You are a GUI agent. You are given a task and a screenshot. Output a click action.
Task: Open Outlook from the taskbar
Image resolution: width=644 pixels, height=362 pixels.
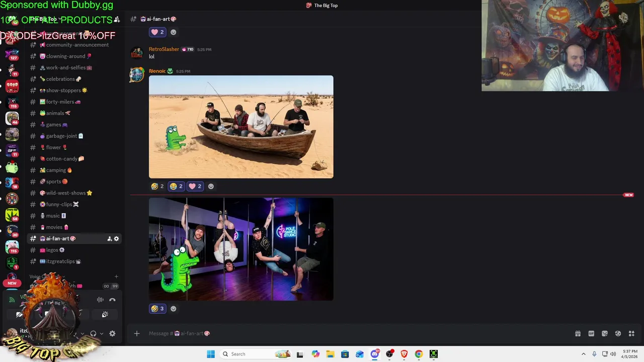[x=359, y=354]
